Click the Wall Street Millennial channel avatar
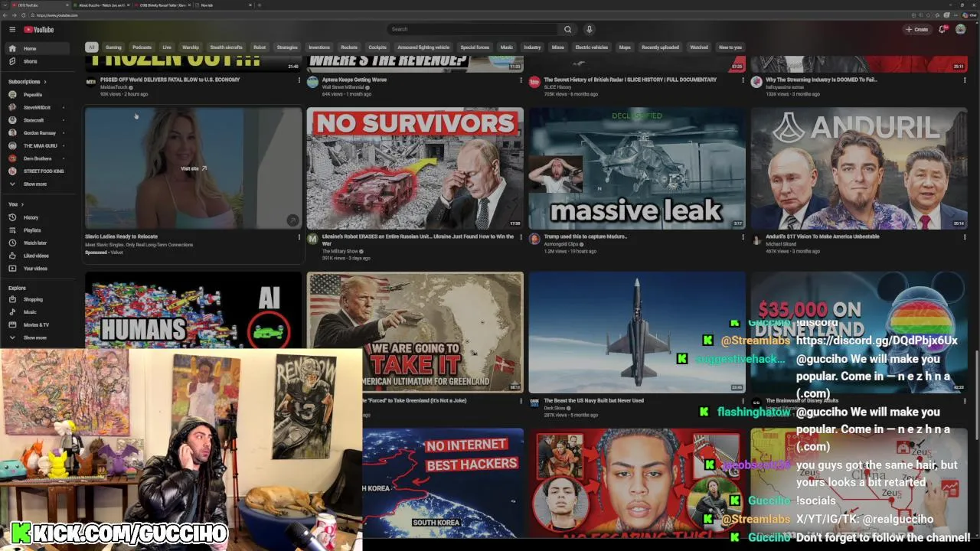Image resolution: width=980 pixels, height=551 pixels. coord(312,82)
